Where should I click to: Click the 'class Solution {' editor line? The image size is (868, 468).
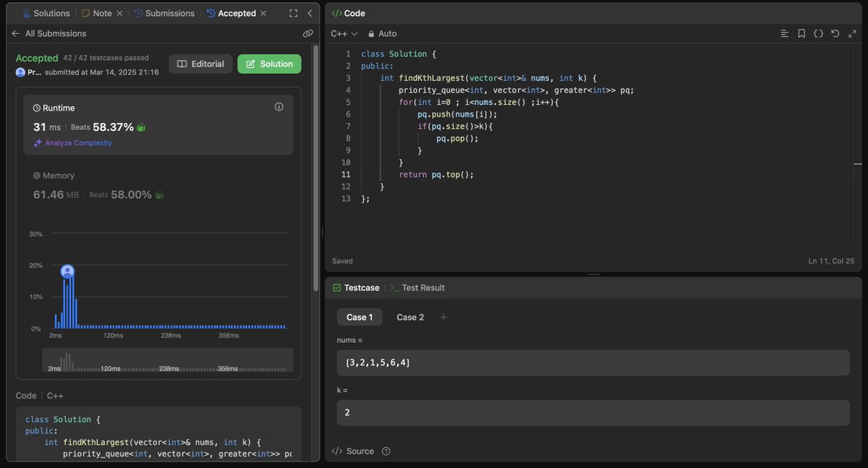pos(399,54)
